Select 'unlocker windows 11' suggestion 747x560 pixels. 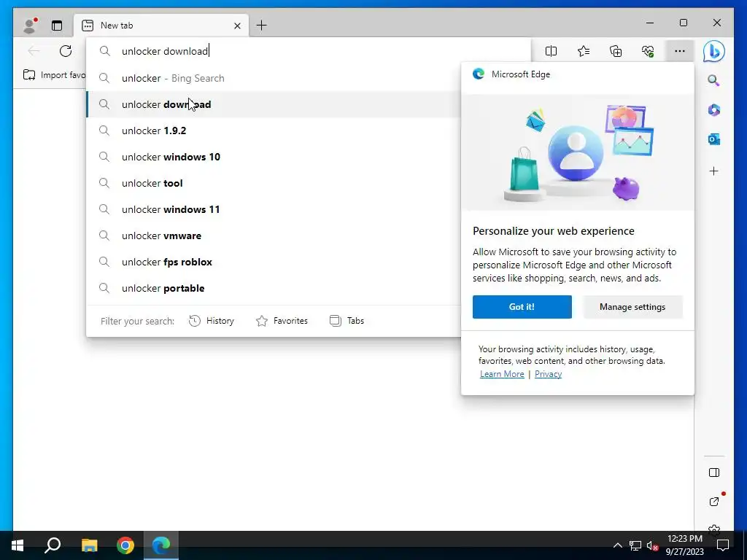274,209
